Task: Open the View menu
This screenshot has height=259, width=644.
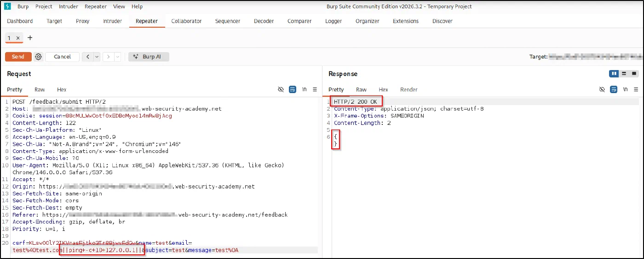Action: pyautogui.click(x=119, y=6)
